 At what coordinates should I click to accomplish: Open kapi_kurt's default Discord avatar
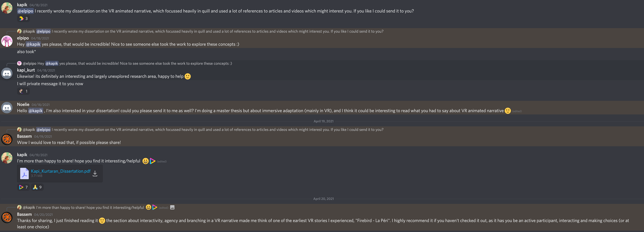click(x=7, y=73)
